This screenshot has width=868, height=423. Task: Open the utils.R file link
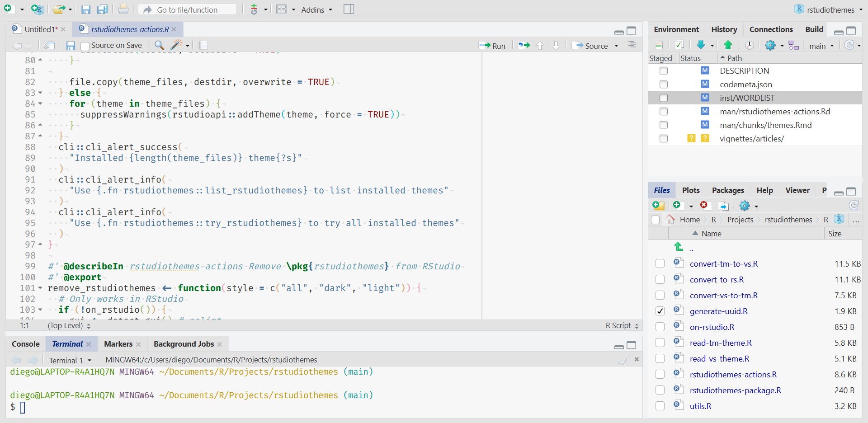[700, 406]
